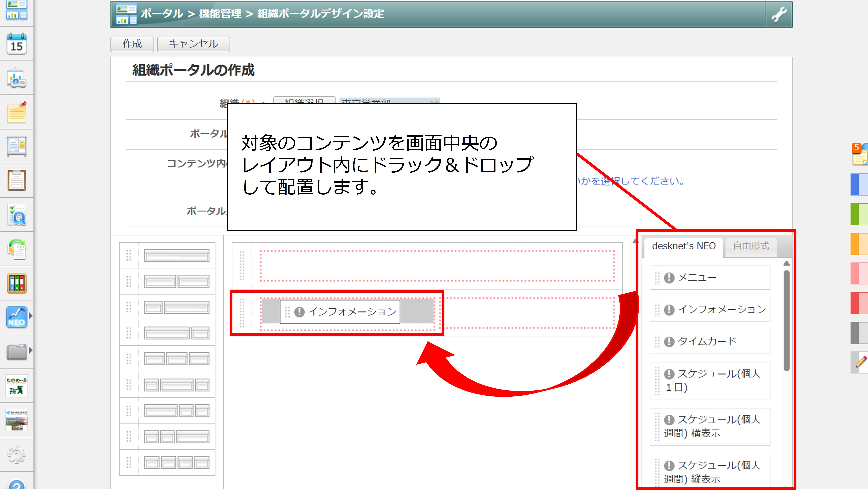Open the gear settings icon in the sidebar
The width and height of the screenshot is (868, 490).
tap(17, 454)
